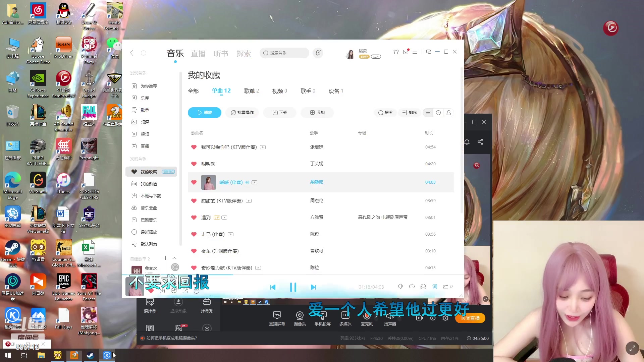Activate the 听歌识曲 music recognition icon

click(x=318, y=53)
